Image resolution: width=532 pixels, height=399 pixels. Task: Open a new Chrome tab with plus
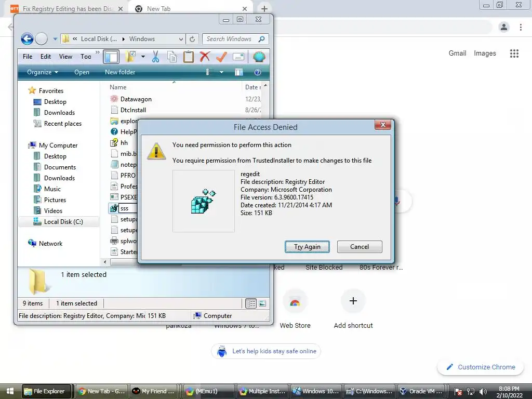[x=264, y=9]
